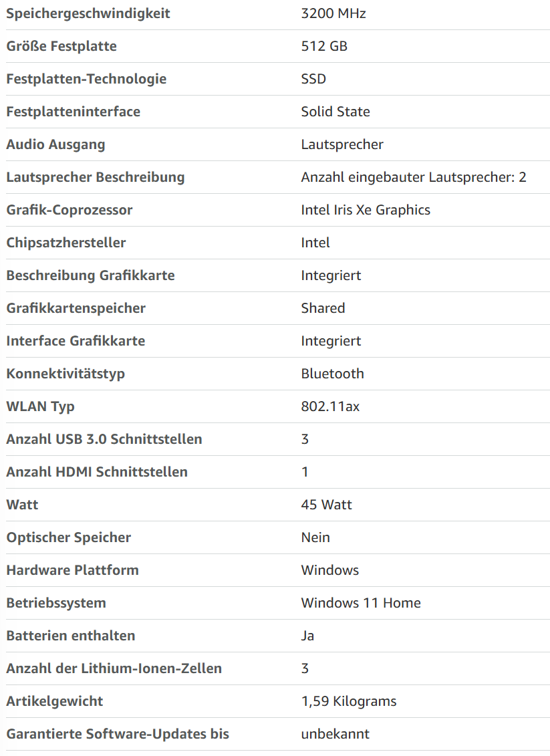Viewport: 550px width, 756px height.
Task: Click the Batterien enthalten label
Action: (70, 636)
